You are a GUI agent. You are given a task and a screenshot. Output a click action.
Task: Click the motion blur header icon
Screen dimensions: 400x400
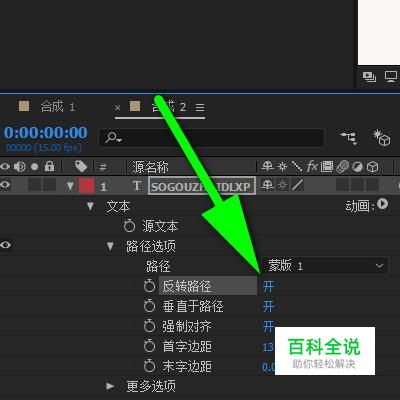[x=342, y=166]
